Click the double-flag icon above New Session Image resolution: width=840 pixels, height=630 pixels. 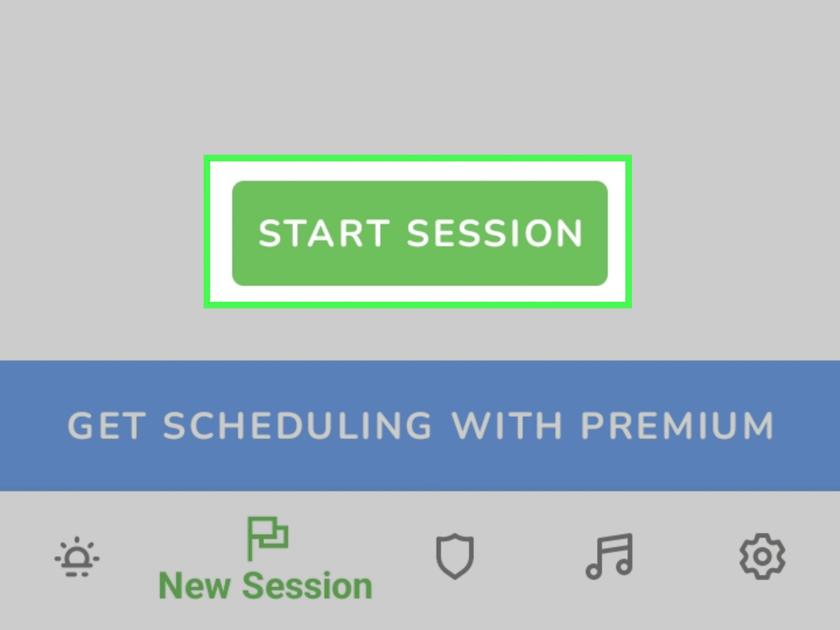point(267,538)
